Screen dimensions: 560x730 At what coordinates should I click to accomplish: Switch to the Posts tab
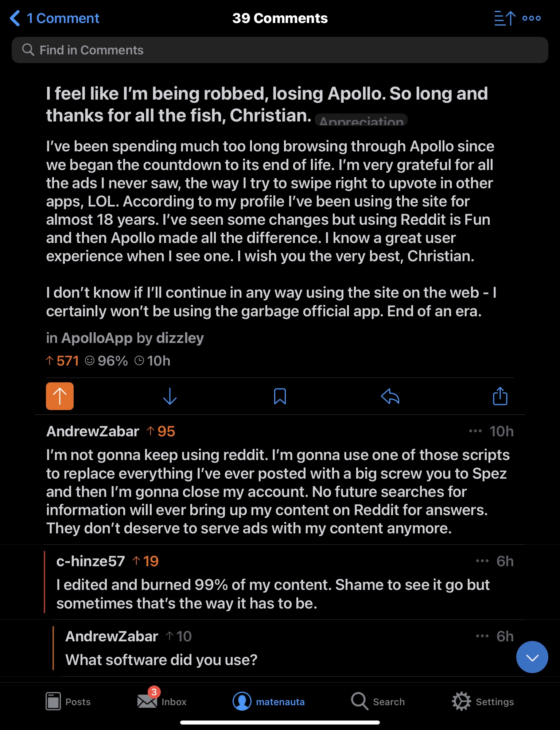tap(68, 701)
